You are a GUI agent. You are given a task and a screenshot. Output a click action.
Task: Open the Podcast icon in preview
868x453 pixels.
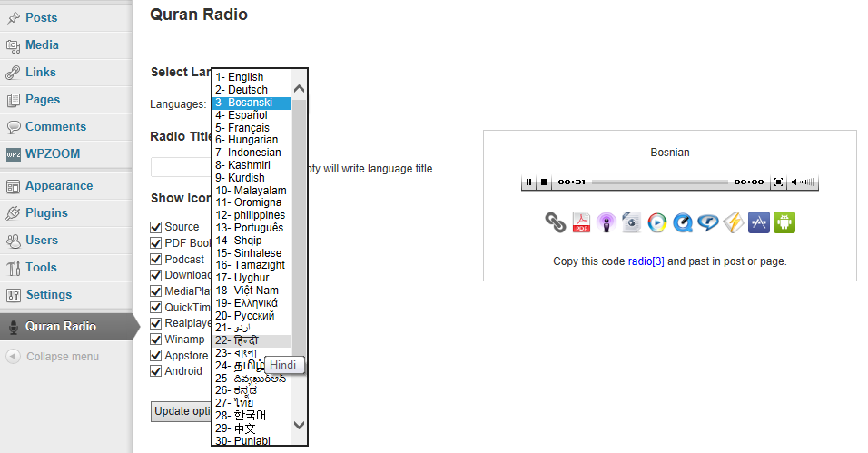(607, 222)
